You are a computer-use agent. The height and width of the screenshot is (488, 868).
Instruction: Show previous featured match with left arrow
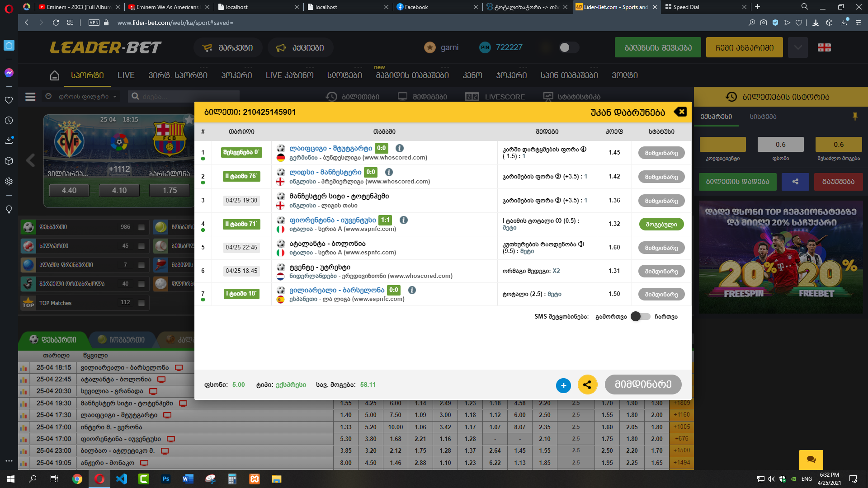[x=30, y=160]
